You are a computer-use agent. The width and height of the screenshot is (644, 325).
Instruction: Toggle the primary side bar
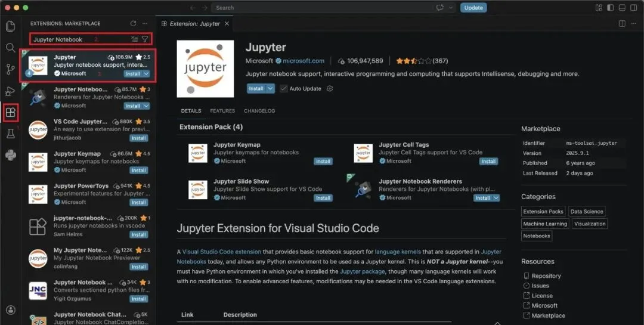click(x=611, y=7)
